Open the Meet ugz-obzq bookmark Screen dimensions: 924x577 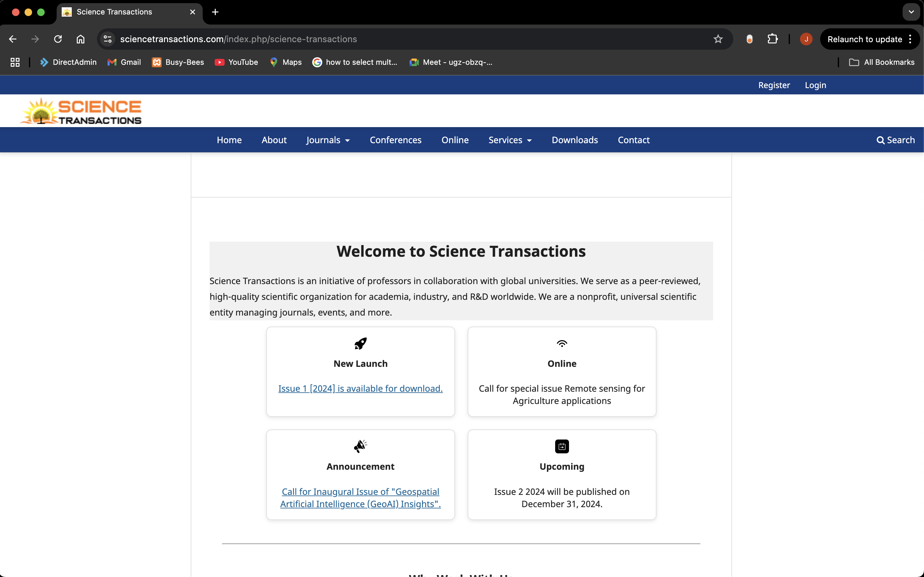(451, 62)
